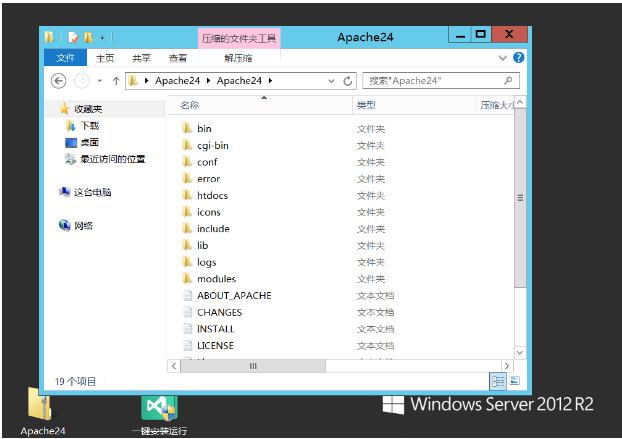Click the explorer icon in title bar
The width and height of the screenshot is (622, 439).
coord(50,37)
